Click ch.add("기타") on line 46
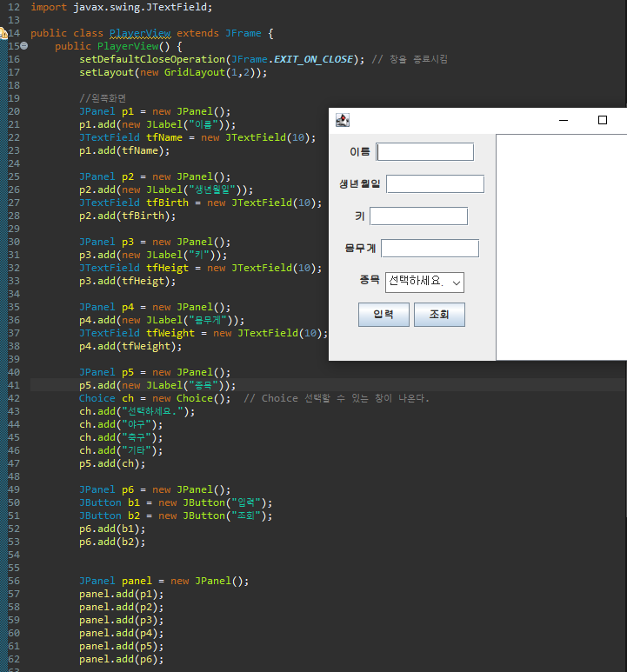 click(121, 450)
